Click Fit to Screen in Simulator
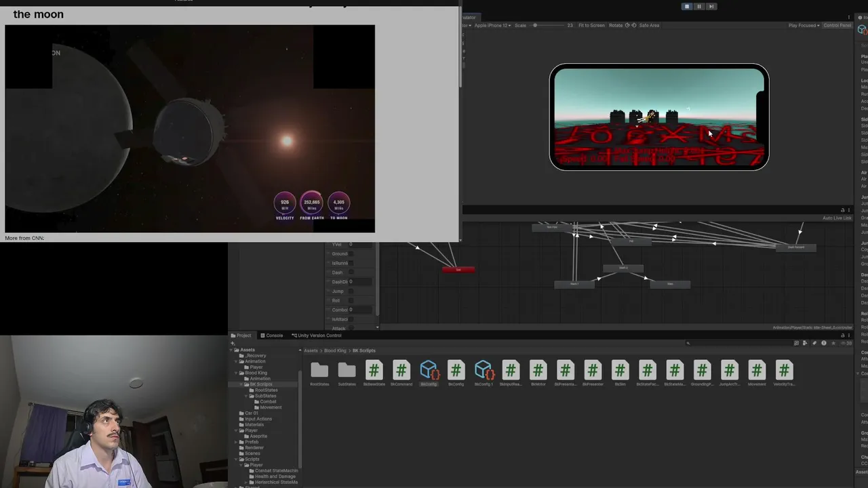Image resolution: width=868 pixels, height=488 pixels. pos(591,25)
